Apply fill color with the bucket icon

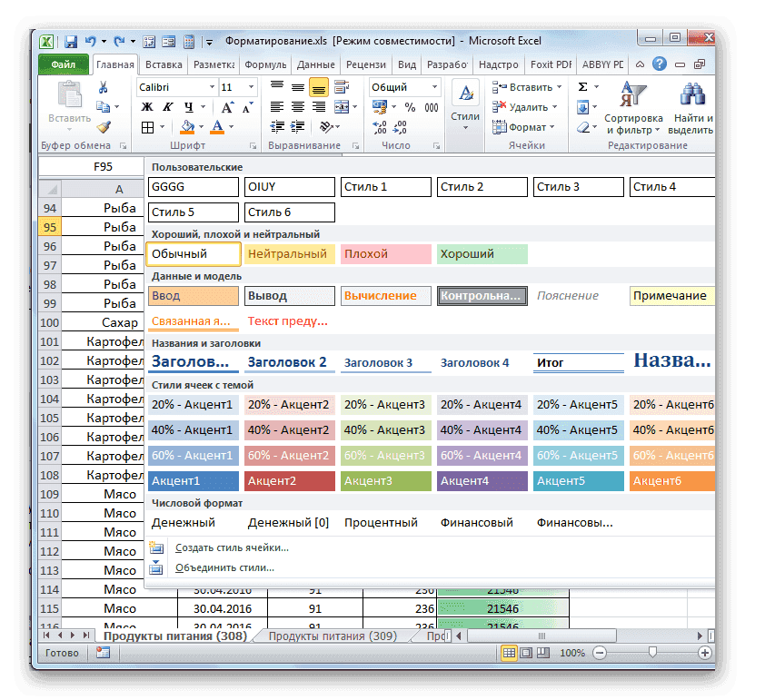[189, 126]
